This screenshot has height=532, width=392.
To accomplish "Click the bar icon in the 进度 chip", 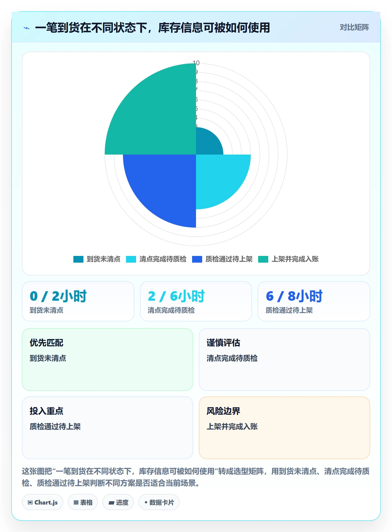I will point(111,503).
